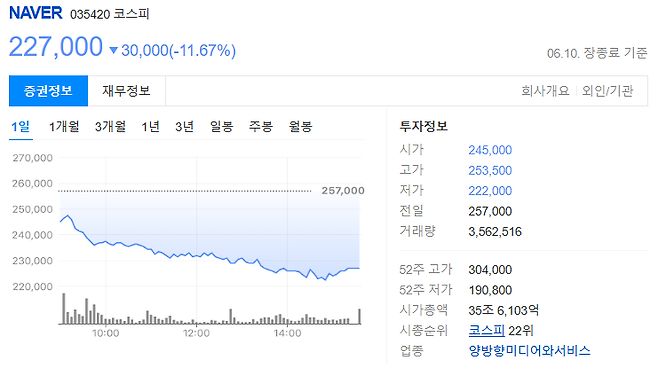Select the 3개월 chart period

pyautogui.click(x=110, y=126)
